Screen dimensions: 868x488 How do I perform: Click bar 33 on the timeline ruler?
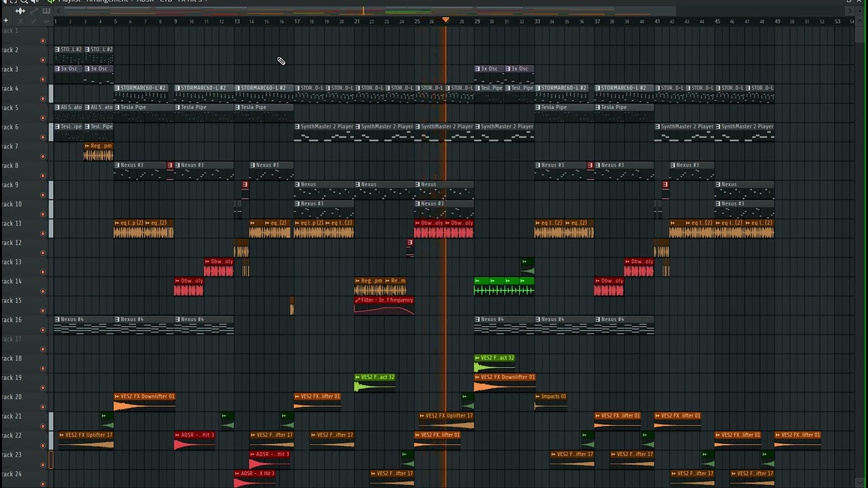click(x=538, y=22)
